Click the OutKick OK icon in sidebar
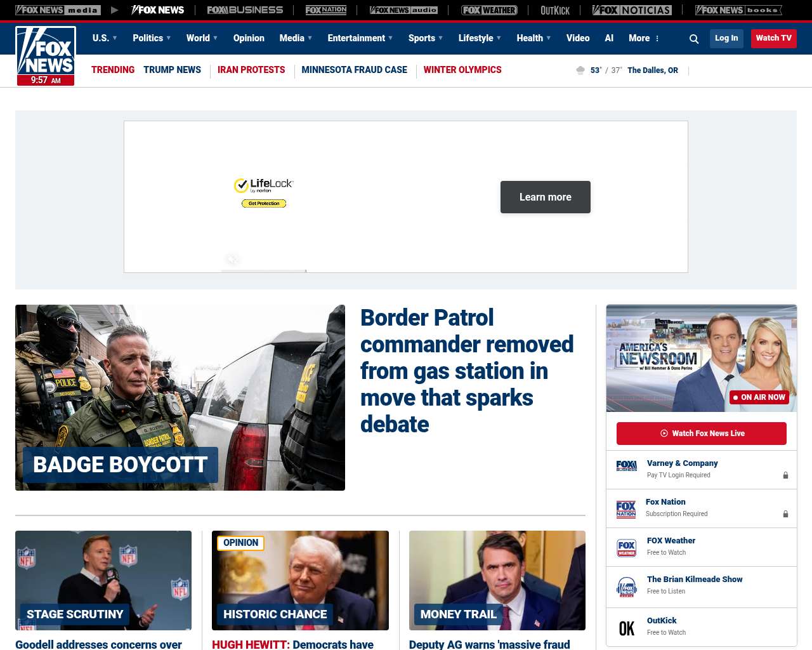 [626, 628]
